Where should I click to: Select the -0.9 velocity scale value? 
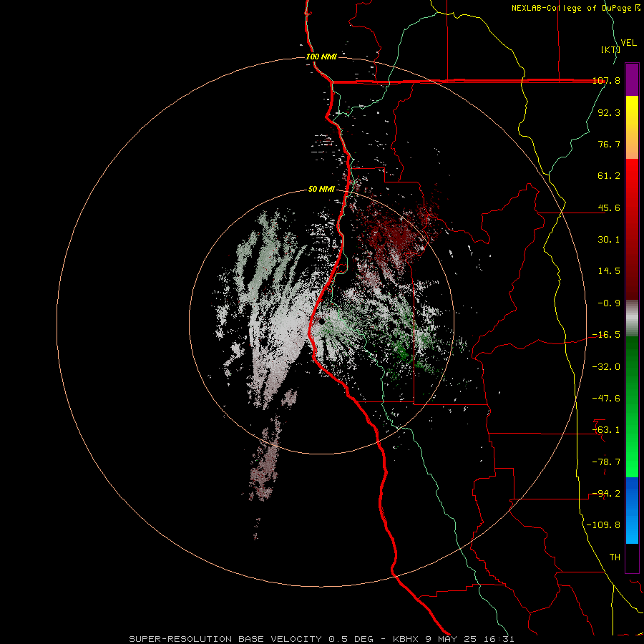(609, 303)
